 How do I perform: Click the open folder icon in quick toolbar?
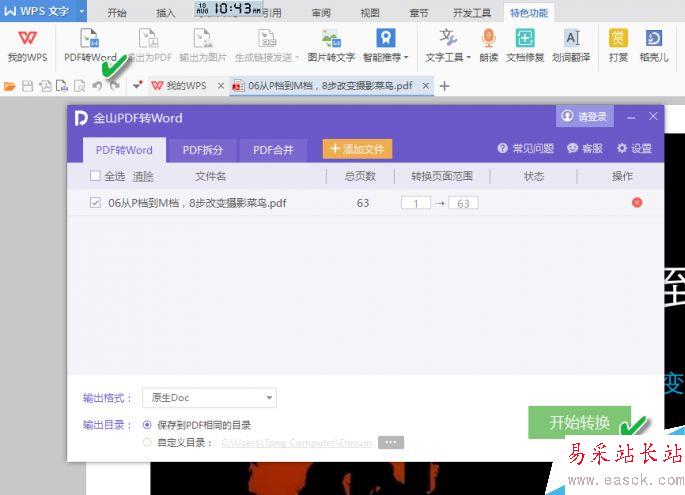(x=10, y=86)
